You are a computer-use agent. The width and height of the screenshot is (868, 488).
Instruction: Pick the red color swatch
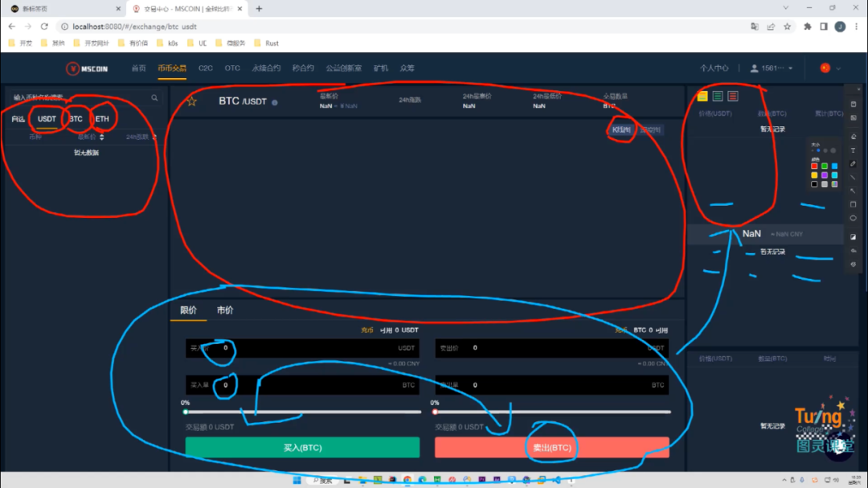pyautogui.click(x=814, y=166)
